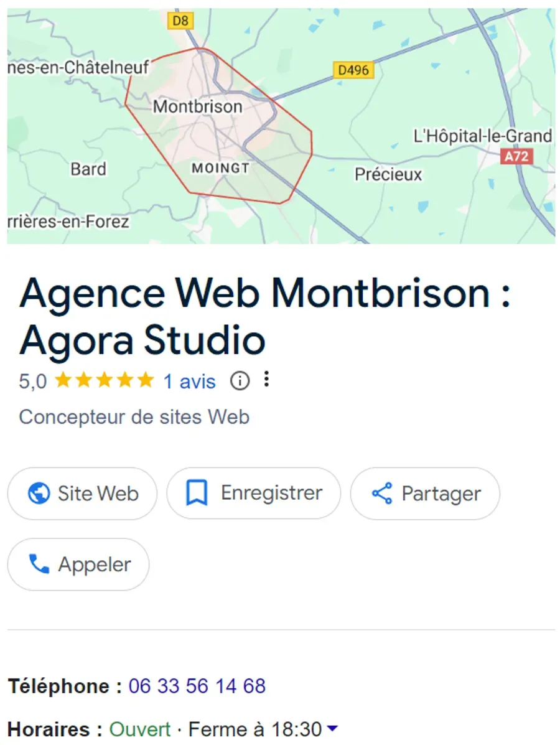The height and width of the screenshot is (745, 560).
Task: Open the 1 avis review link
Action: (x=189, y=380)
